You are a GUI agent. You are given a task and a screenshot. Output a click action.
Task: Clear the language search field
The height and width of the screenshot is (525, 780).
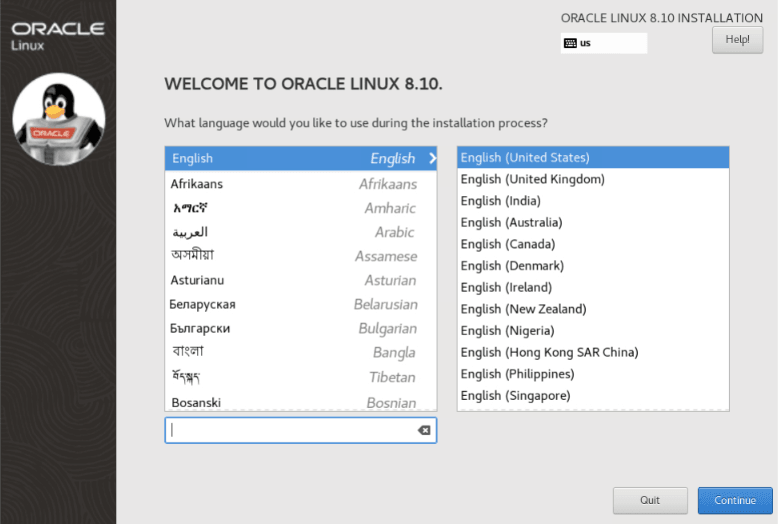pos(424,430)
